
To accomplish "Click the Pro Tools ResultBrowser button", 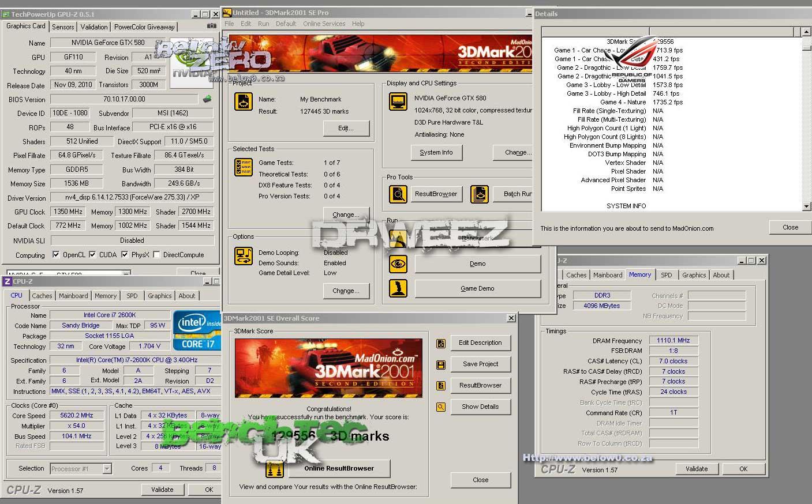I will [x=436, y=194].
